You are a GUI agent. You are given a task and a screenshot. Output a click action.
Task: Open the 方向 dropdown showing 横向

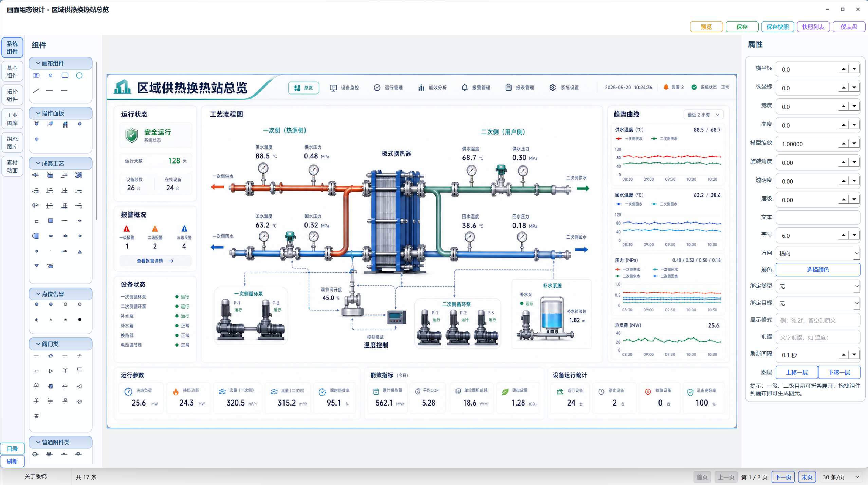coord(817,253)
